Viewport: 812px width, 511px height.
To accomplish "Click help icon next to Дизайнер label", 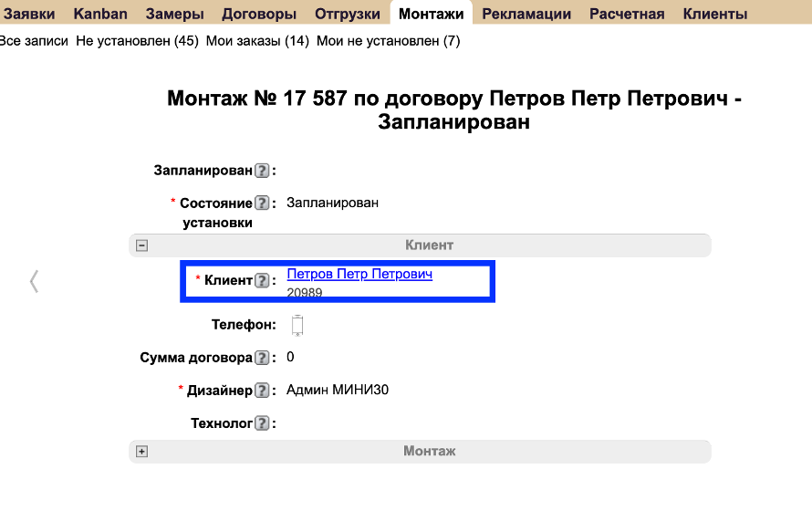I will point(262,391).
